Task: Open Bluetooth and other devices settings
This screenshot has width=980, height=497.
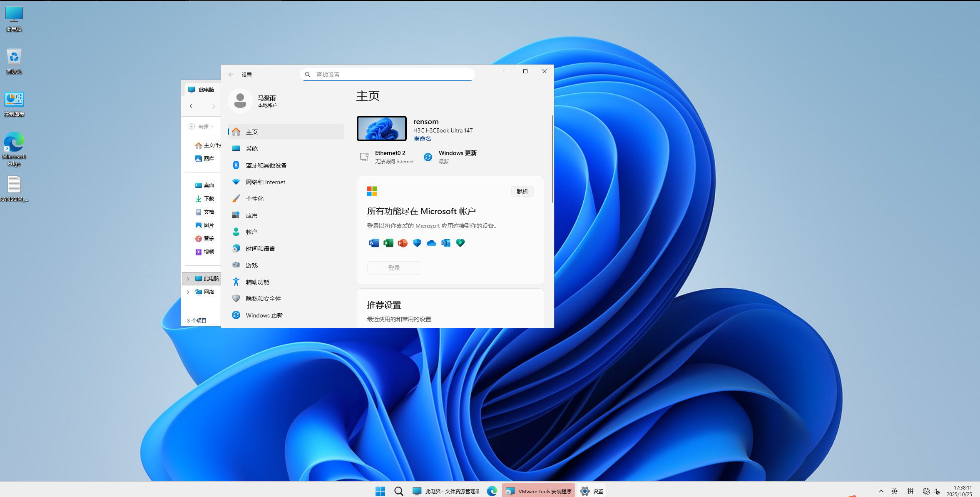Action: pyautogui.click(x=266, y=165)
